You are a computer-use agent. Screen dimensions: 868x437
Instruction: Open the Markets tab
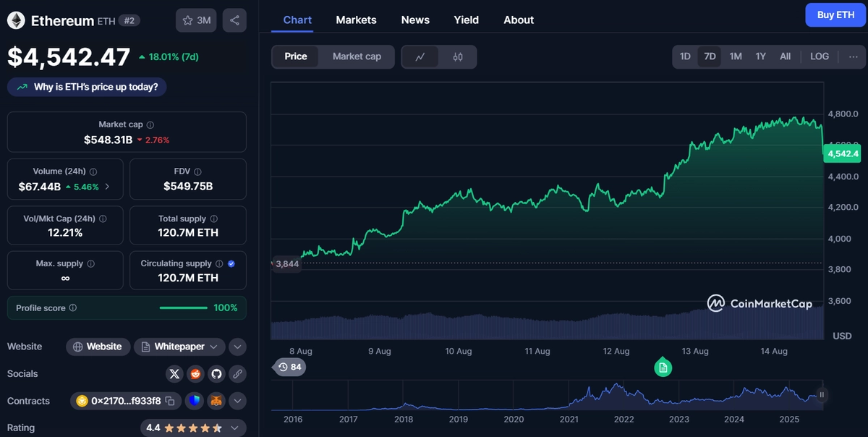click(x=356, y=20)
